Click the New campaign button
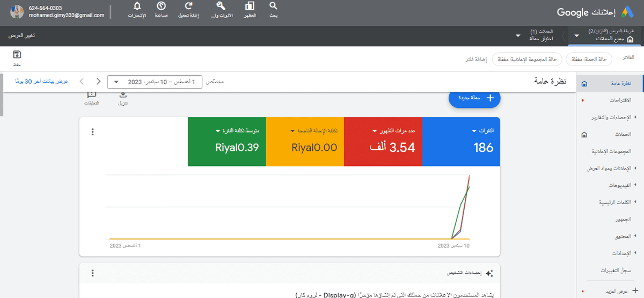Image resolution: width=644 pixels, height=298 pixels. tap(474, 98)
